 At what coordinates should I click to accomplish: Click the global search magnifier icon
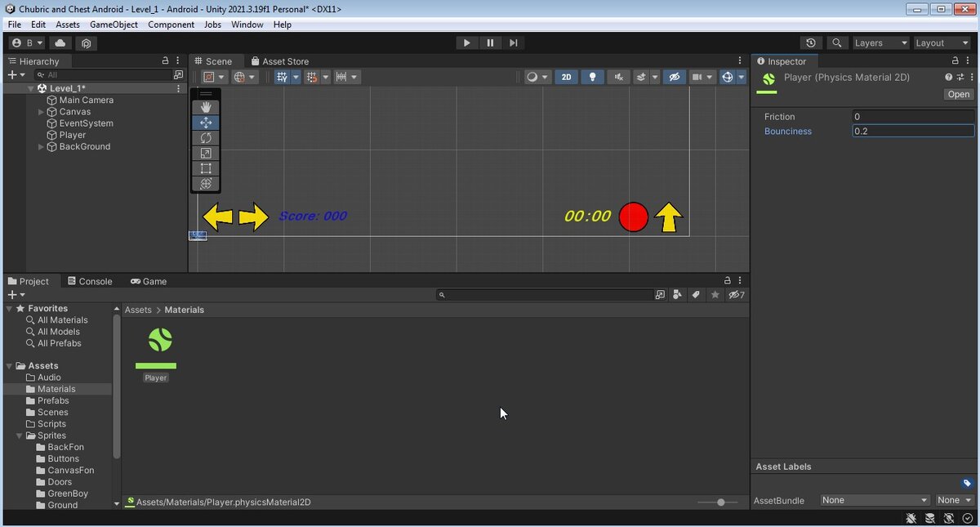[x=836, y=43]
